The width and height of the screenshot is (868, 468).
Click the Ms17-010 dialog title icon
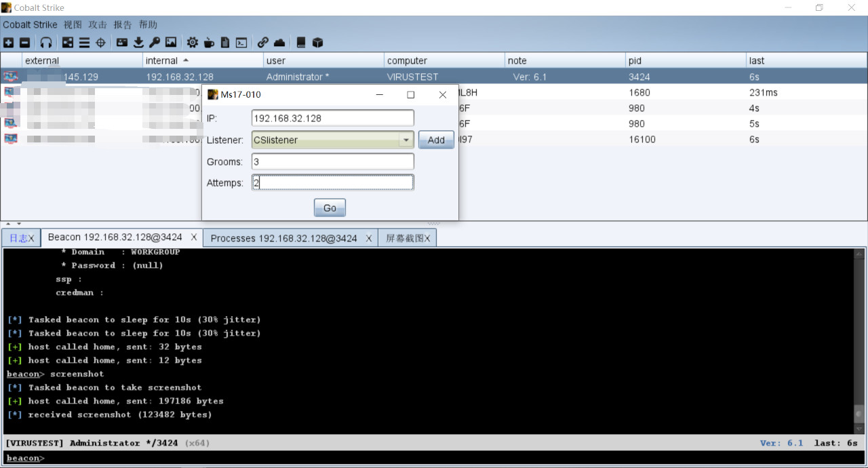click(x=213, y=94)
